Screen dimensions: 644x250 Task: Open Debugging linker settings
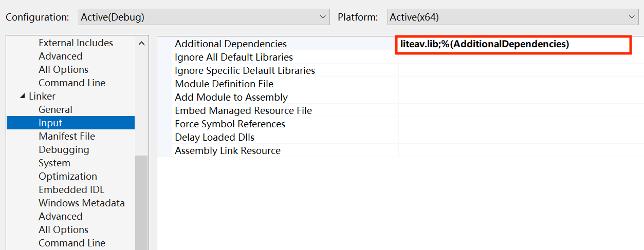coord(64,149)
